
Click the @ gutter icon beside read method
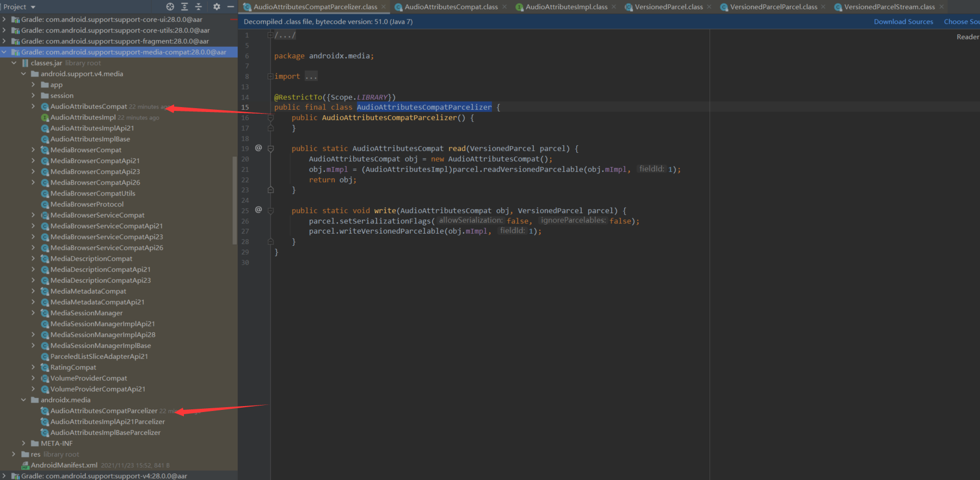[x=258, y=148]
